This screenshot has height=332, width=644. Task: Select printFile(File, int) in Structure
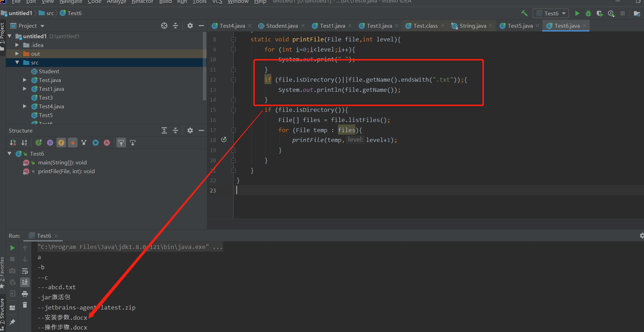66,171
